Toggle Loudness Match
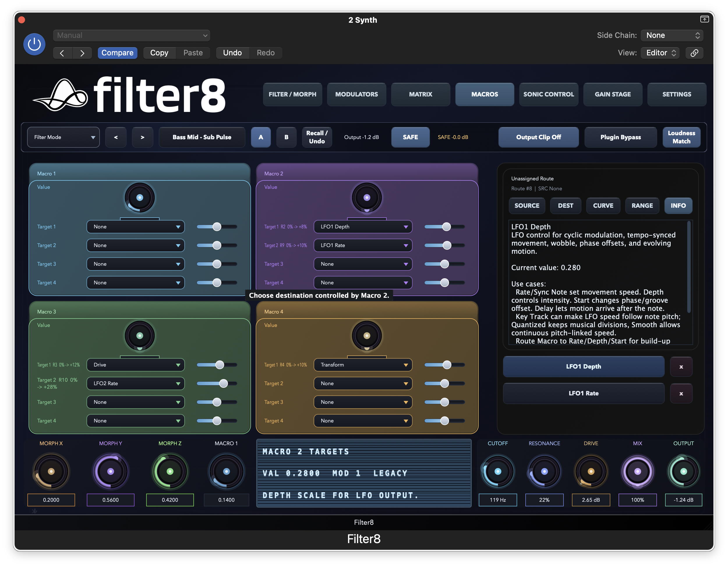 [681, 137]
